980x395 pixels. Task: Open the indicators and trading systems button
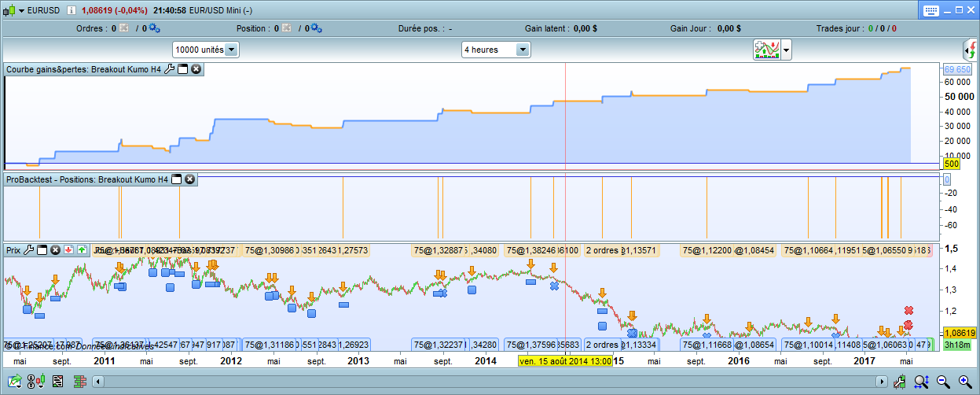coord(765,50)
